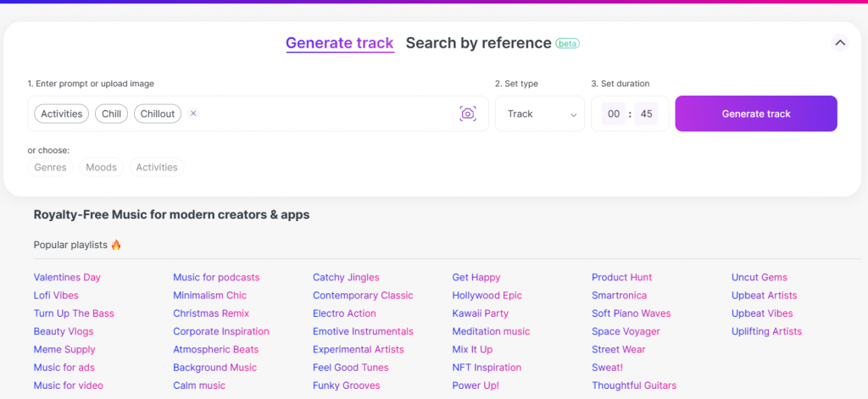Open the Turn Up The Bass playlist

[x=74, y=313]
